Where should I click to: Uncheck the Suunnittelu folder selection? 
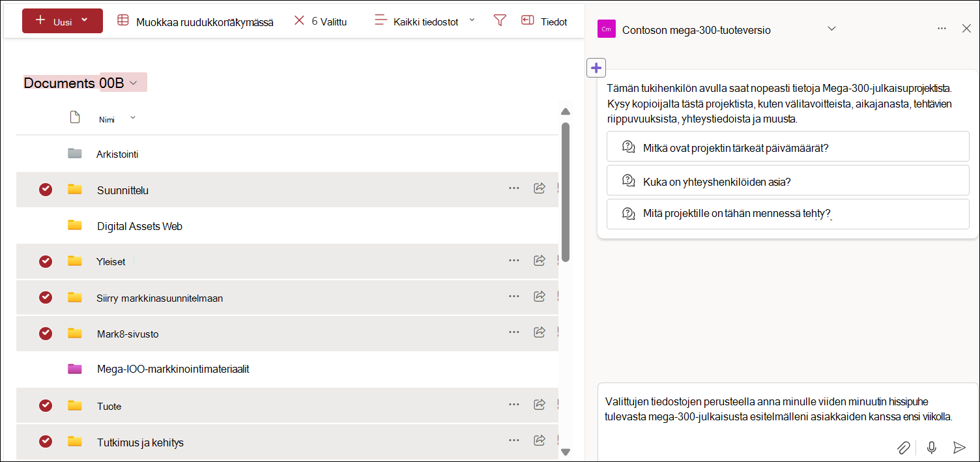[46, 190]
